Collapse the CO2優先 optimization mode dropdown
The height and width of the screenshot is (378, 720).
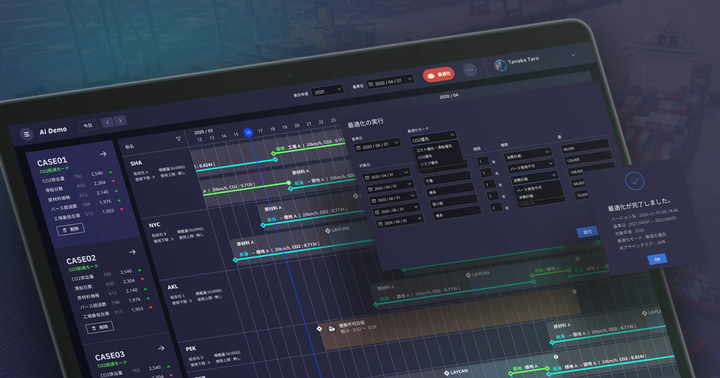[433, 138]
